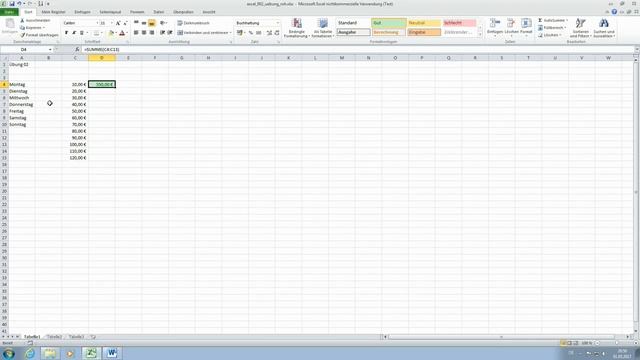Open the Kopieren dropdown arrow
This screenshot has height=360, width=640.
(x=44, y=28)
